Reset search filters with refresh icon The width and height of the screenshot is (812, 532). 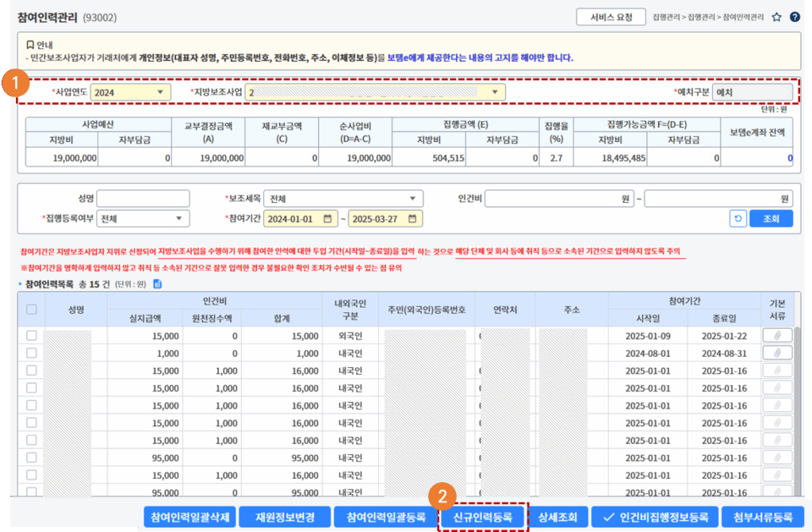point(738,219)
